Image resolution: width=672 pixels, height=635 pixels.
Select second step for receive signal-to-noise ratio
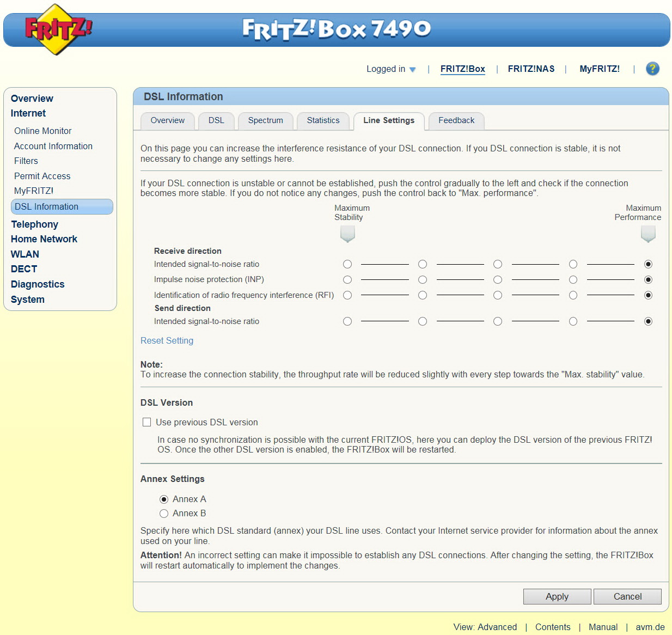click(x=423, y=264)
